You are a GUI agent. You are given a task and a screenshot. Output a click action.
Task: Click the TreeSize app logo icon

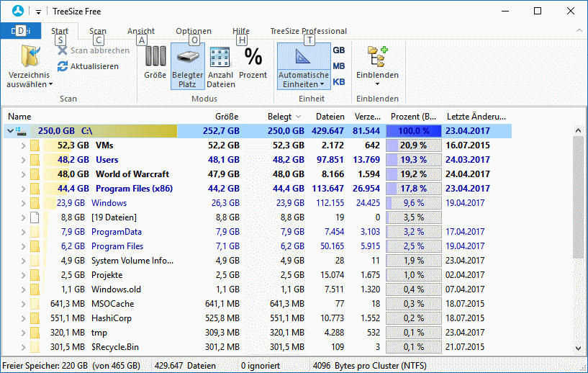tap(17, 12)
